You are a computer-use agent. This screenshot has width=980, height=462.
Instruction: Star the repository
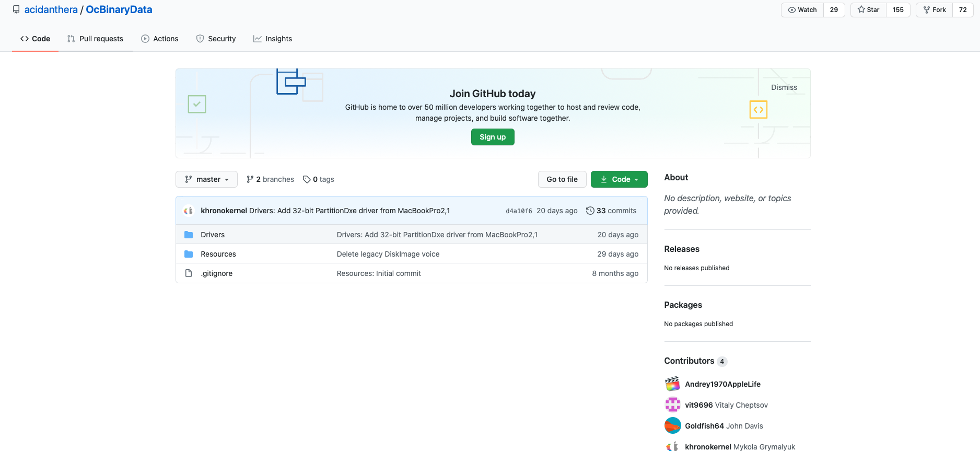(869, 10)
